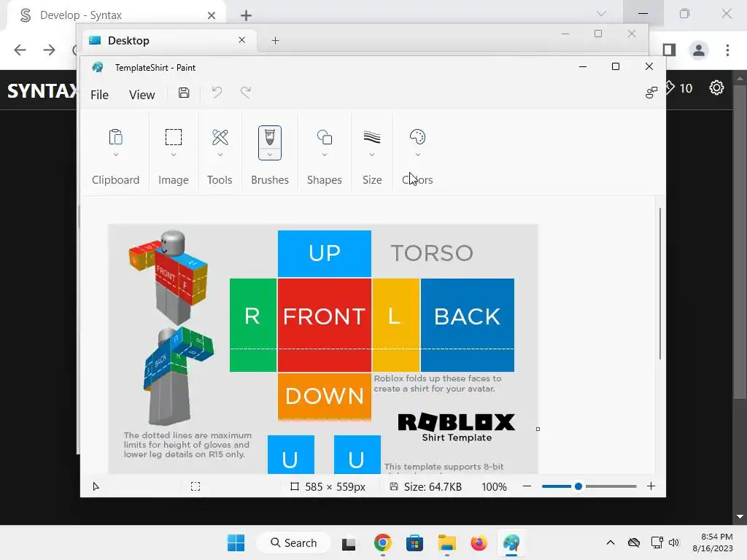Image resolution: width=747 pixels, height=560 pixels.
Task: Open Microsoft Store from taskbar
Action: point(414,542)
